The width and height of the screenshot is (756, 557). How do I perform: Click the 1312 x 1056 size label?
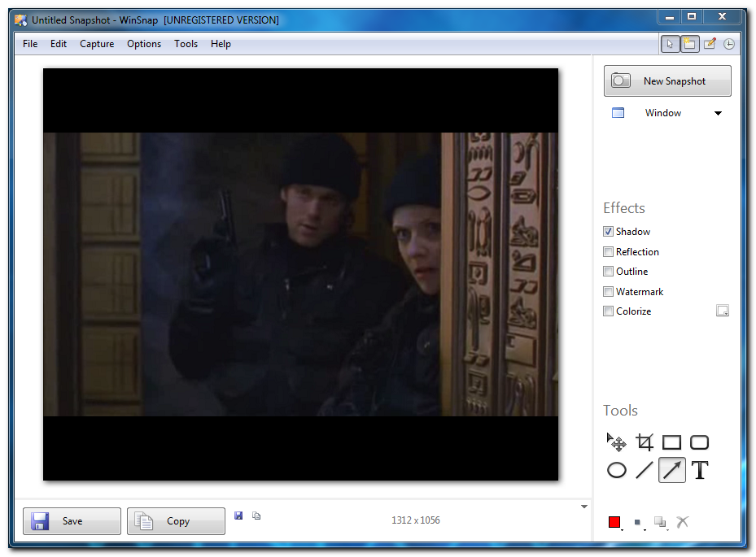(x=416, y=520)
